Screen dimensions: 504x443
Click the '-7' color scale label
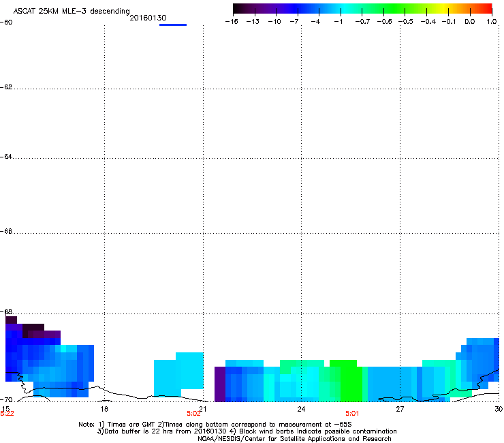click(294, 22)
